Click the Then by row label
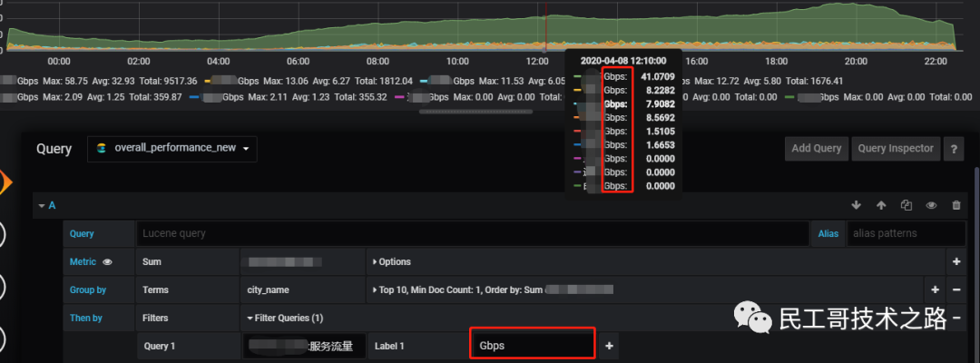The height and width of the screenshot is (363, 980). (86, 318)
